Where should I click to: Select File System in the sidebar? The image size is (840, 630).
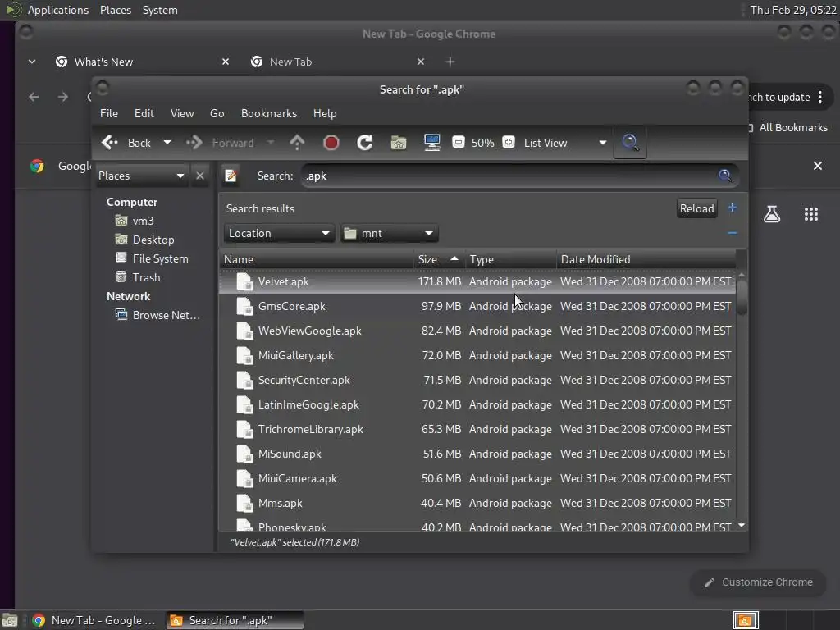point(152,258)
